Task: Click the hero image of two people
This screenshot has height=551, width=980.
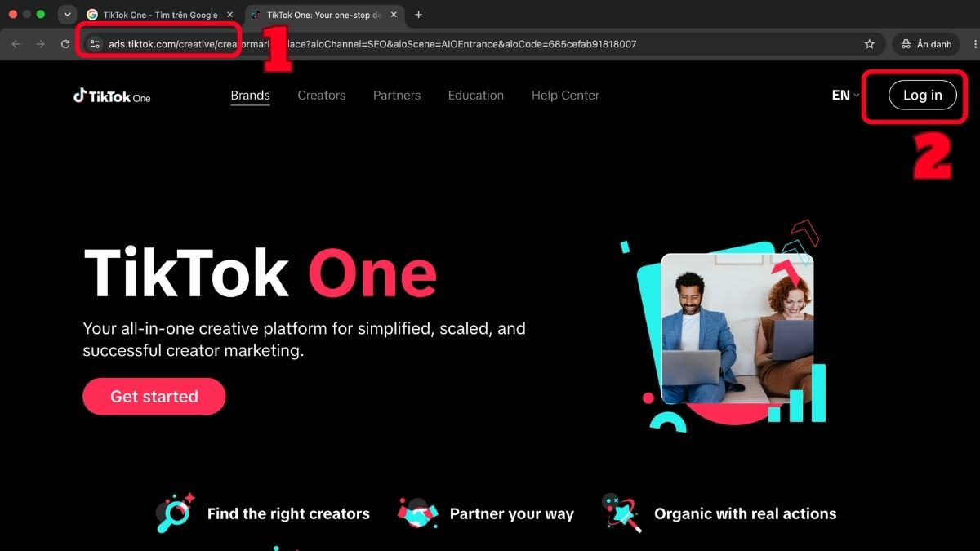Action: pyautogui.click(x=737, y=328)
